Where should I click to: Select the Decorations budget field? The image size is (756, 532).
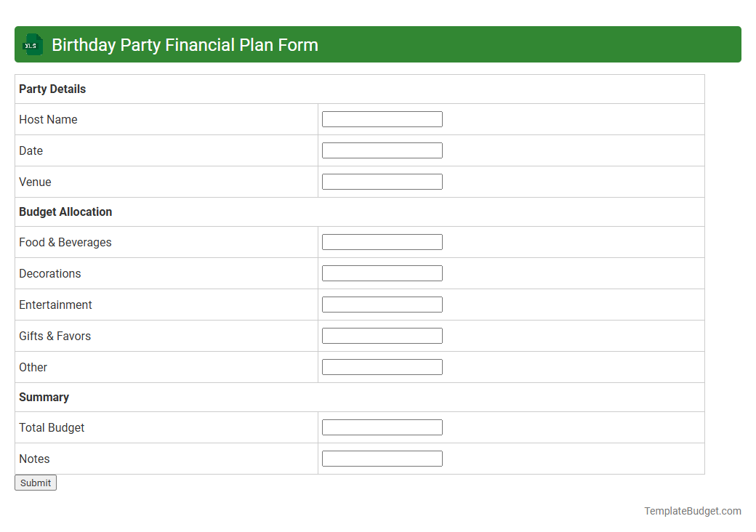click(382, 273)
